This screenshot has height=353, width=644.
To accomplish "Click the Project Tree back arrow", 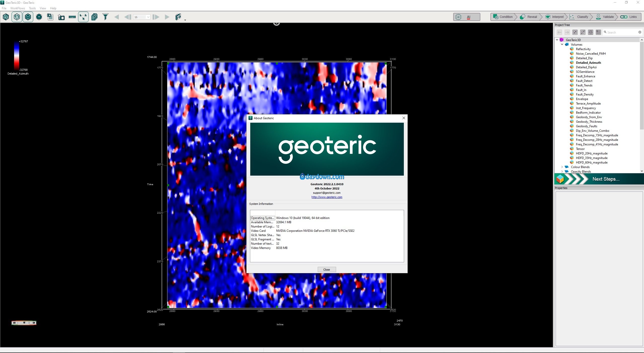I will pyautogui.click(x=559, y=32).
